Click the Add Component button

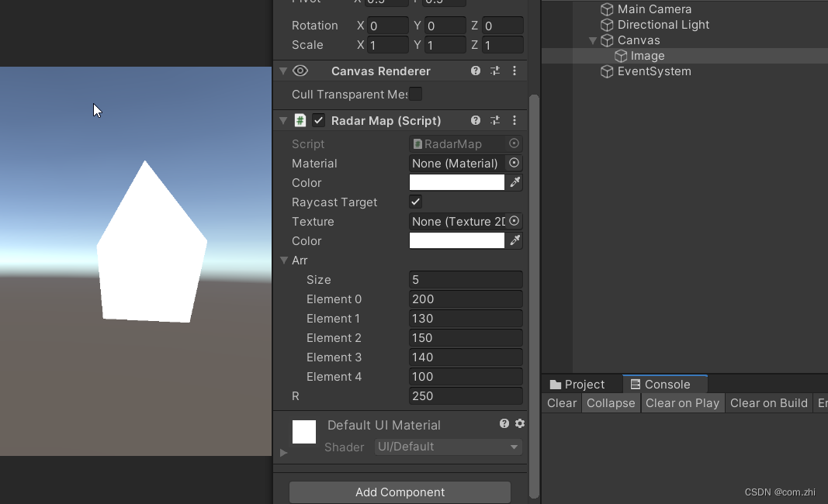click(400, 492)
